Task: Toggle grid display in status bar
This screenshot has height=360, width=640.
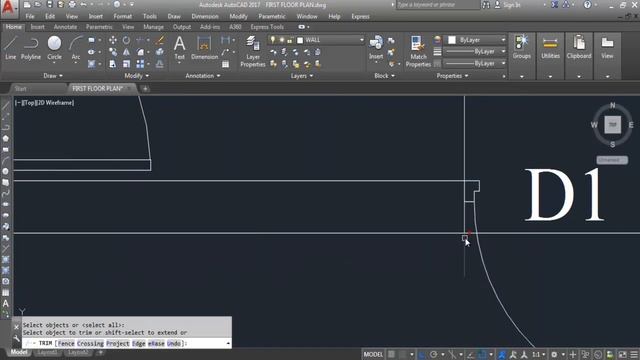Action: pyautogui.click(x=391, y=354)
